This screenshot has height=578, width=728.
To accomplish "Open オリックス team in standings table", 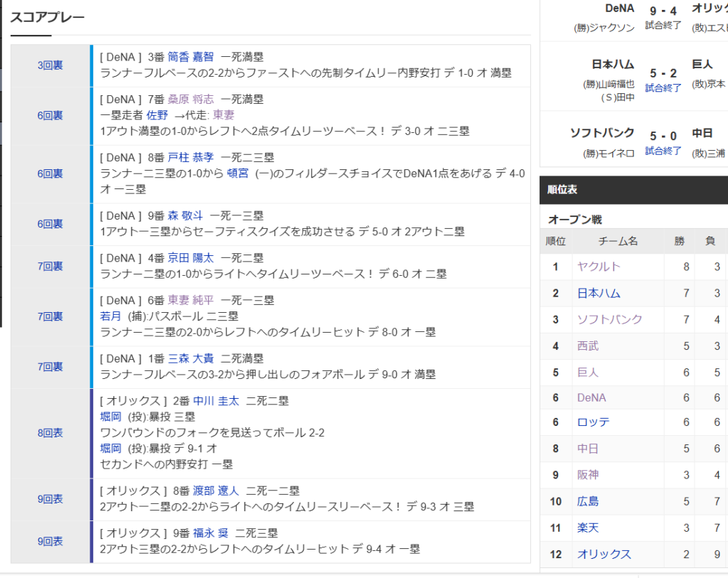I will pyautogui.click(x=604, y=554).
